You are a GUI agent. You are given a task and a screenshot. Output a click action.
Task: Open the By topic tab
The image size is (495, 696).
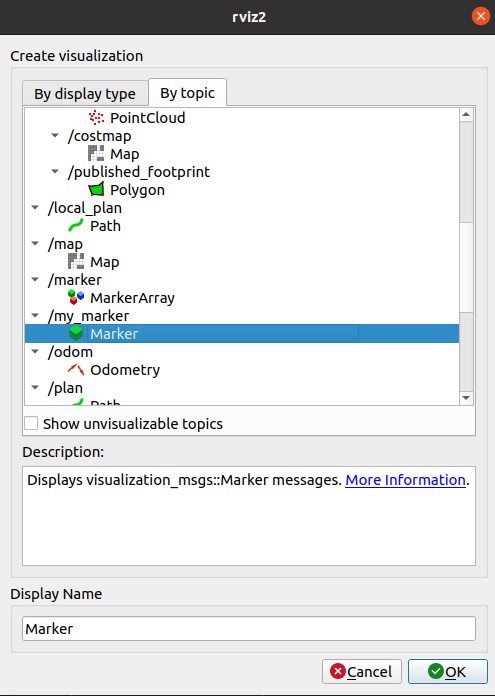tap(187, 93)
